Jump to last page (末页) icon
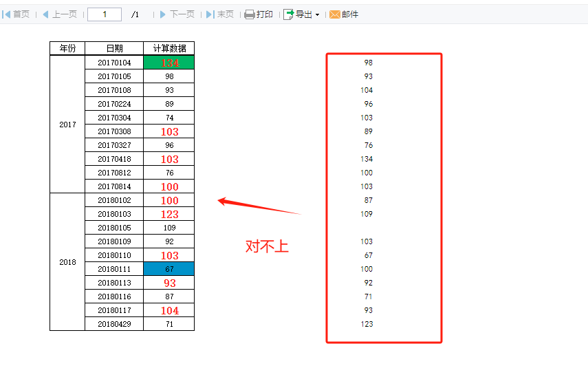 coord(210,14)
